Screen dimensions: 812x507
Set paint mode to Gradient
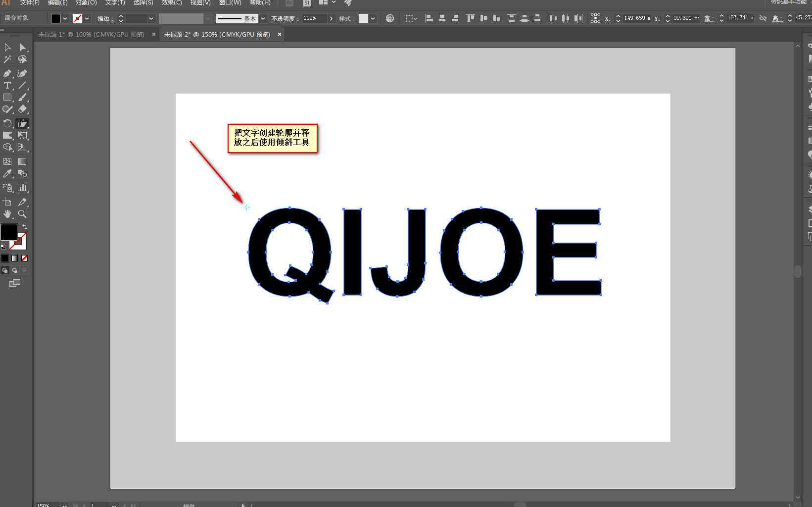point(15,258)
